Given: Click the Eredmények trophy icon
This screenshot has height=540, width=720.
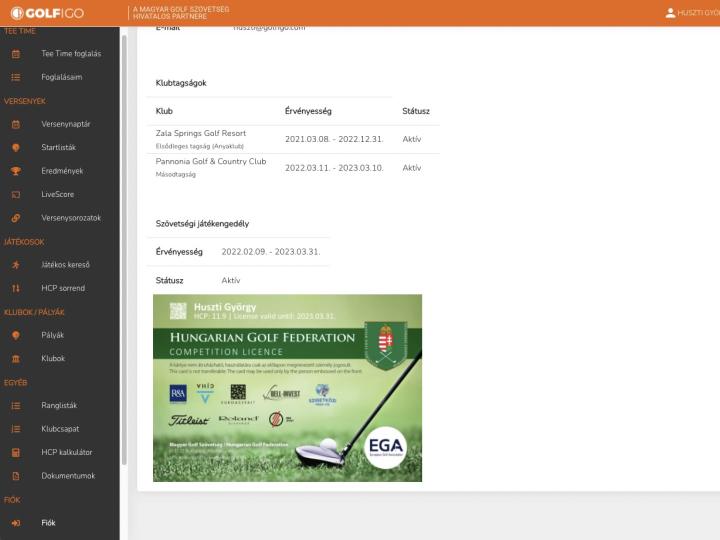Looking at the screenshot, I should [x=16, y=171].
